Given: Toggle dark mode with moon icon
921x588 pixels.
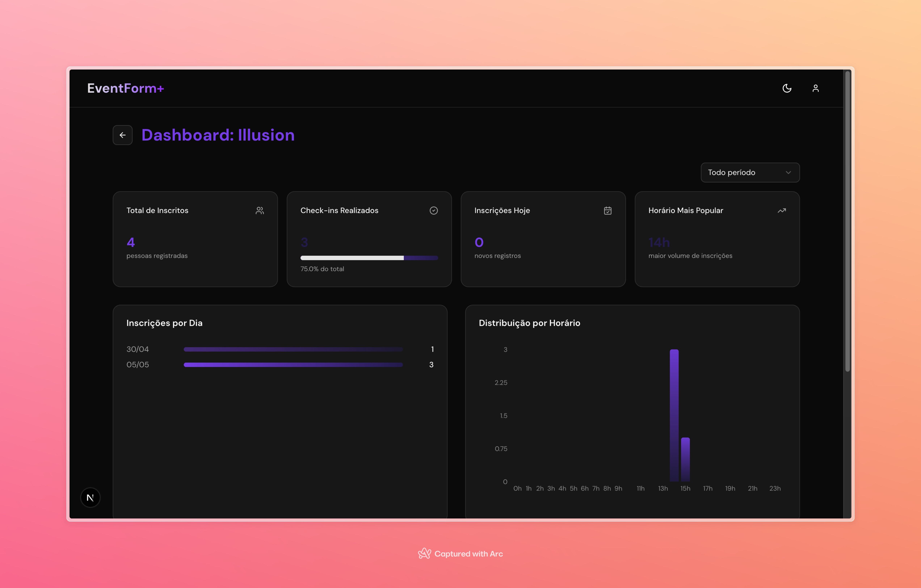Looking at the screenshot, I should pyautogui.click(x=787, y=88).
